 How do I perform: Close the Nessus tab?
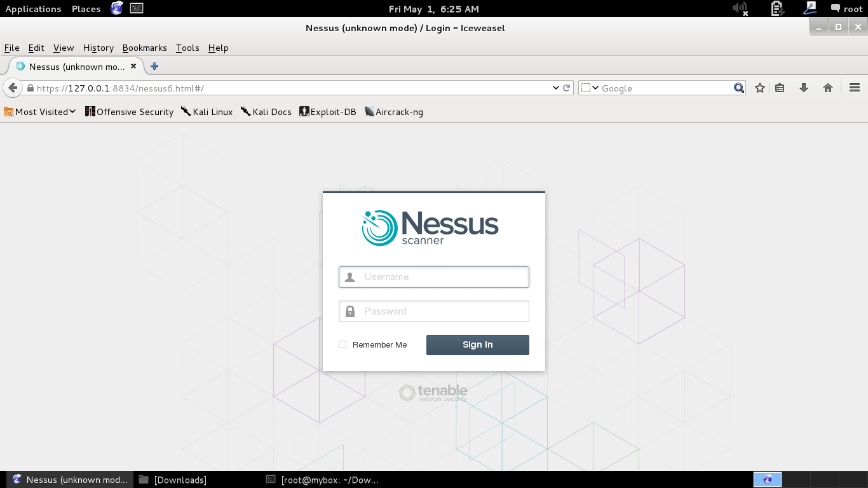(x=133, y=66)
